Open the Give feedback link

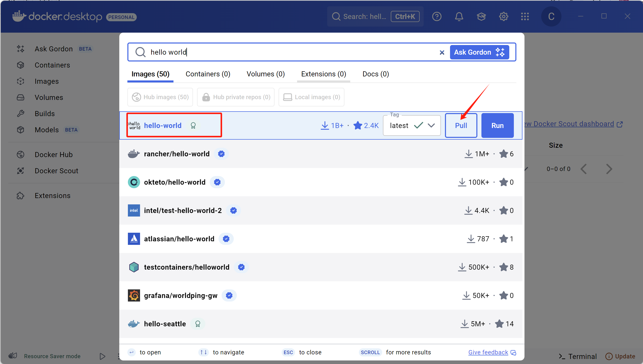[488, 352]
